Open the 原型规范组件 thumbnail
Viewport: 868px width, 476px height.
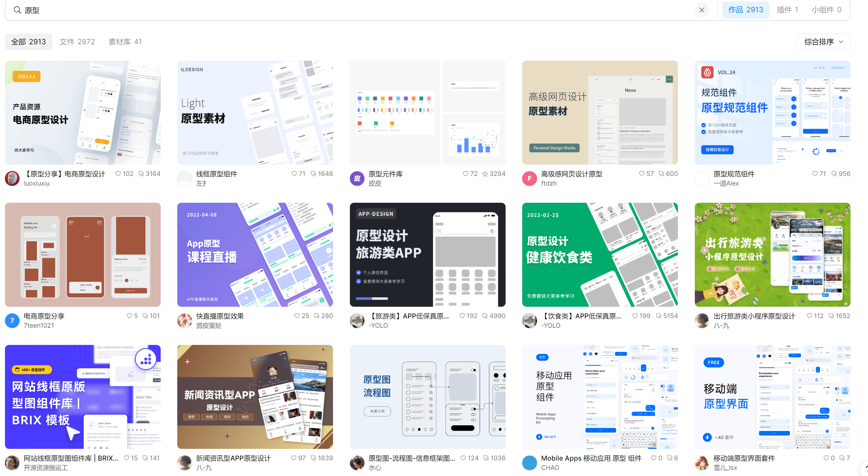773,113
